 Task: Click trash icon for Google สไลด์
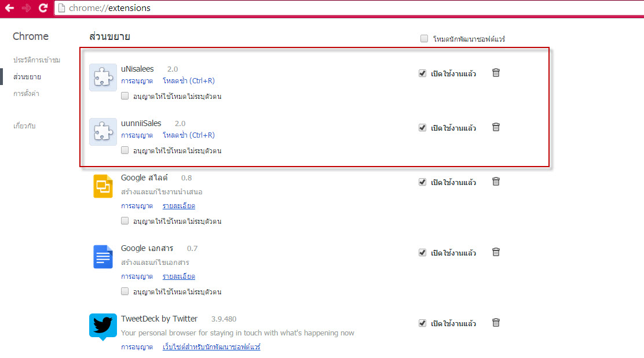(496, 182)
